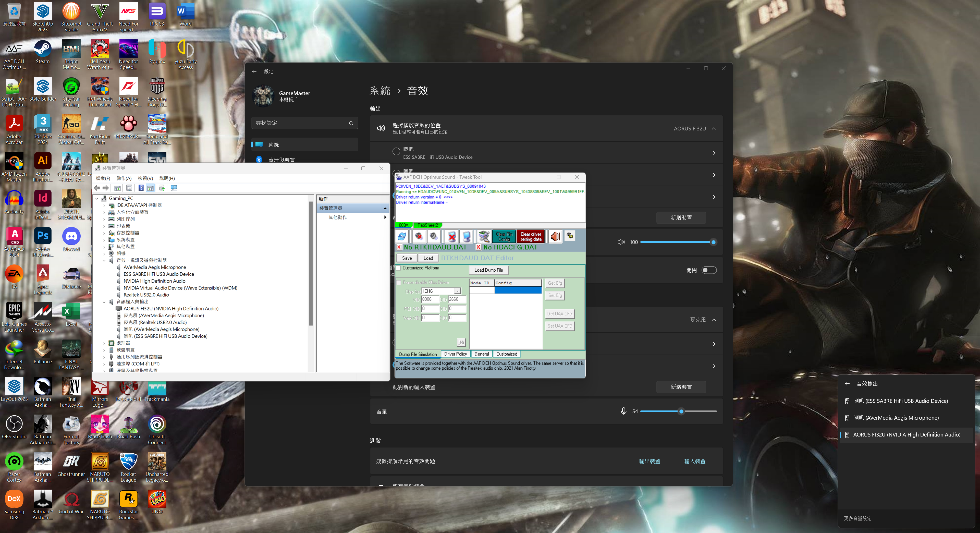Select Realtek USB2.0 Audio in device tree
The height and width of the screenshot is (533, 980).
click(146, 295)
